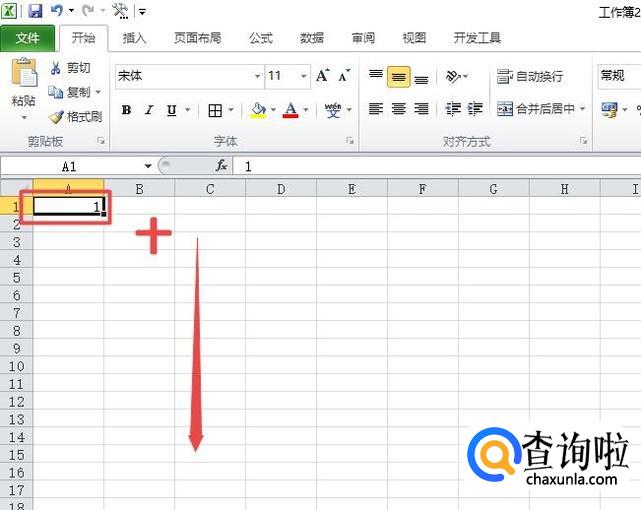Click the Cut scissors icon
This screenshot has width=641, height=510.
56,67
